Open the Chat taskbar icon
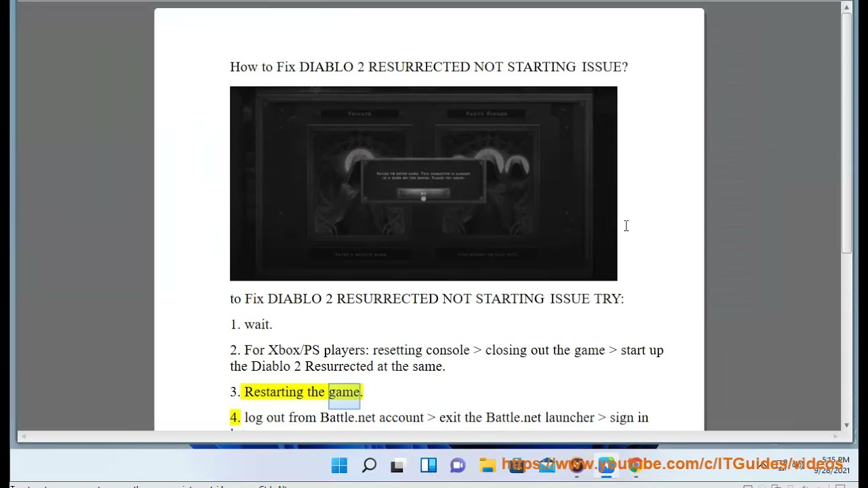868x488 pixels. 458,465
